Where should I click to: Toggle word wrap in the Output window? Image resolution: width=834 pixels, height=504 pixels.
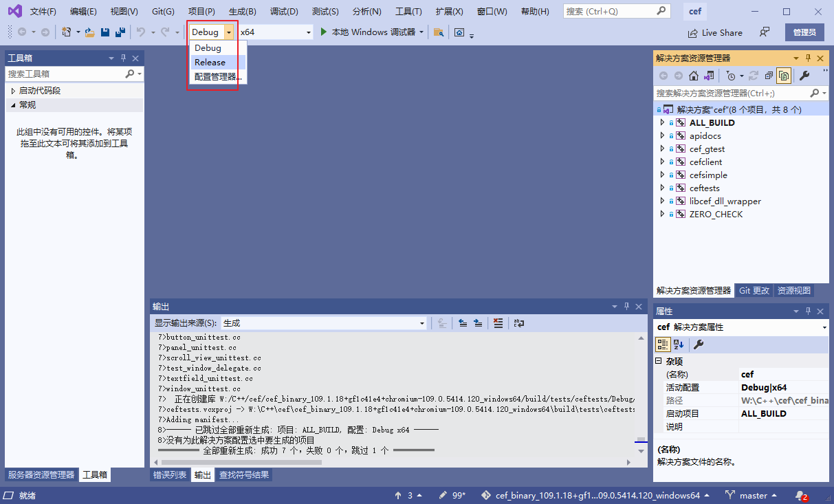(517, 322)
